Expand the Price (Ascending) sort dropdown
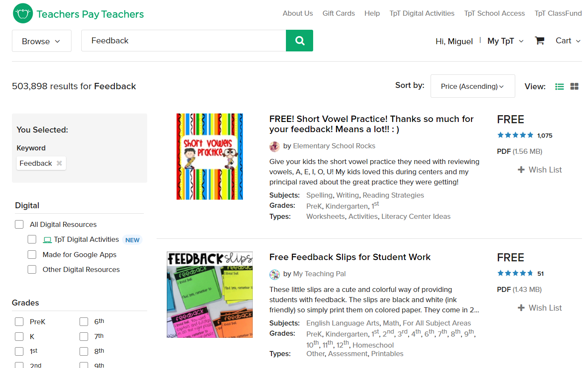The height and width of the screenshot is (368, 588). 473,86
